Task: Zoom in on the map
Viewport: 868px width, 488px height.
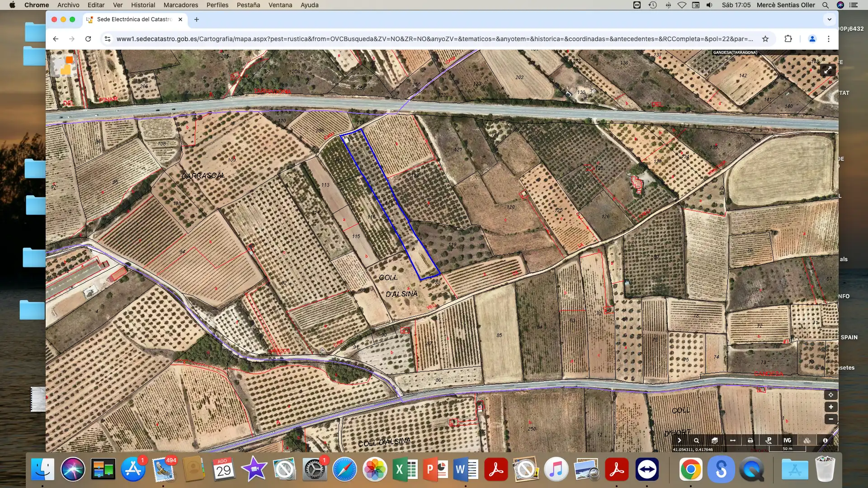Action: click(831, 407)
